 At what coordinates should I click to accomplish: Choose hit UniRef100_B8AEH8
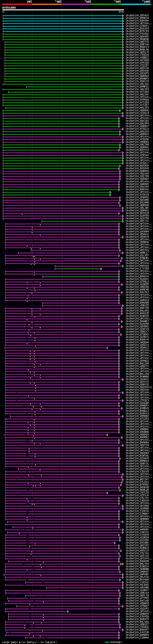[x=137, y=39]
